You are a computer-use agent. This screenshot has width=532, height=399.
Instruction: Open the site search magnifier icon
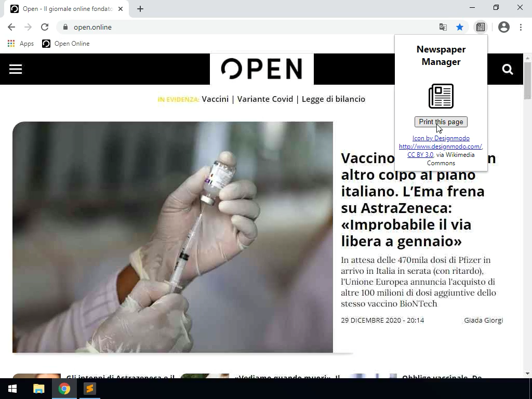pyautogui.click(x=508, y=69)
